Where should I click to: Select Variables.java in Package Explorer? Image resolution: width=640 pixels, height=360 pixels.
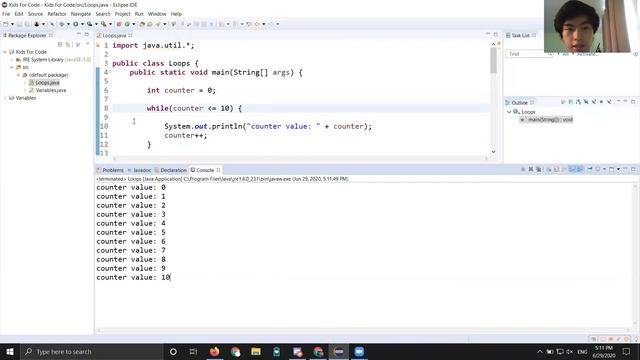click(x=51, y=90)
